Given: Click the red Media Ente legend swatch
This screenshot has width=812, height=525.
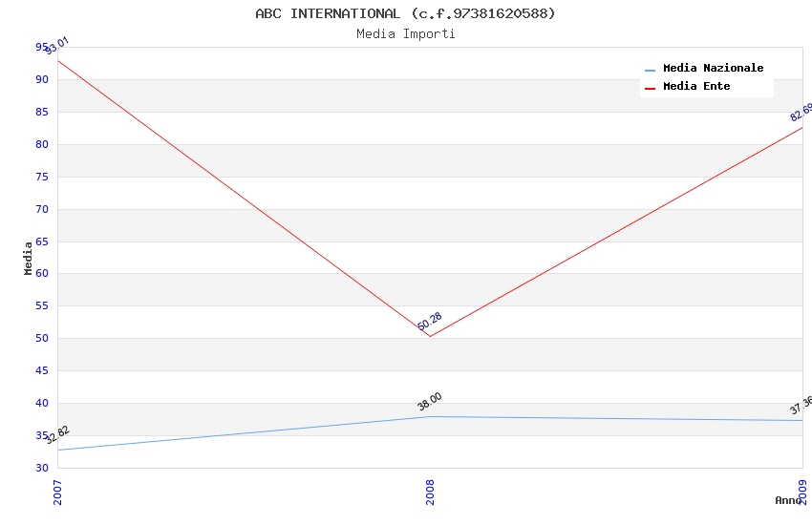Looking at the screenshot, I should coord(651,88).
